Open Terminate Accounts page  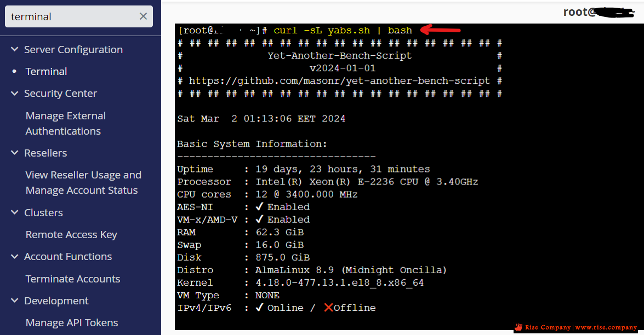pyautogui.click(x=72, y=279)
